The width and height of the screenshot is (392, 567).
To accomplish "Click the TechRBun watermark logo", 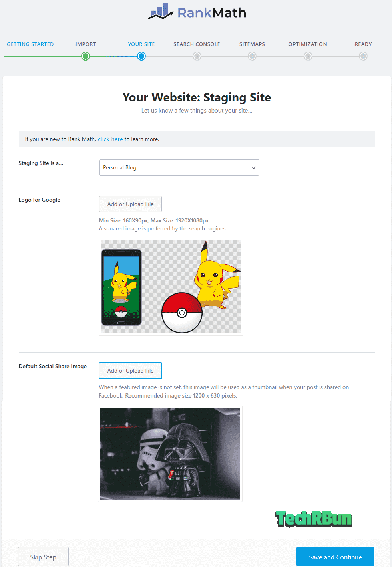I will pyautogui.click(x=314, y=519).
